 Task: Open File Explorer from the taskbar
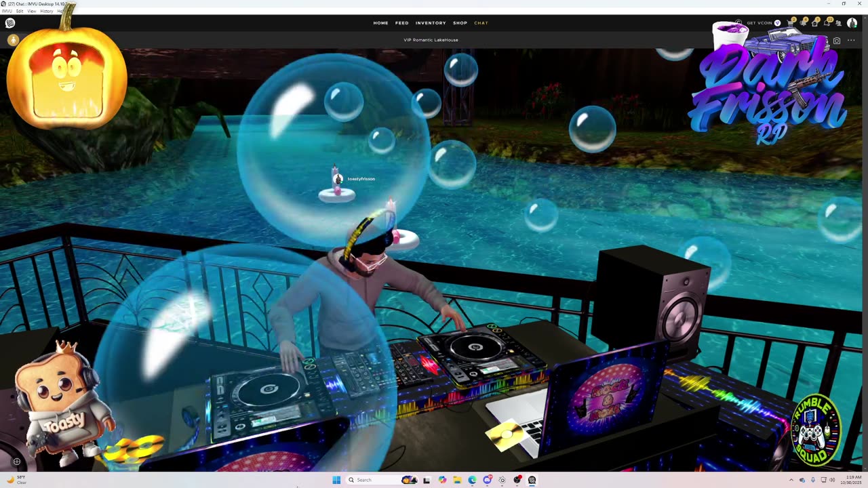pos(457,480)
